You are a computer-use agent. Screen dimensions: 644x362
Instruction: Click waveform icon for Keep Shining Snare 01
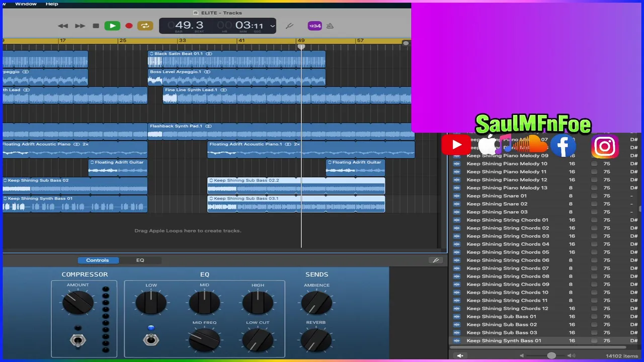click(457, 196)
